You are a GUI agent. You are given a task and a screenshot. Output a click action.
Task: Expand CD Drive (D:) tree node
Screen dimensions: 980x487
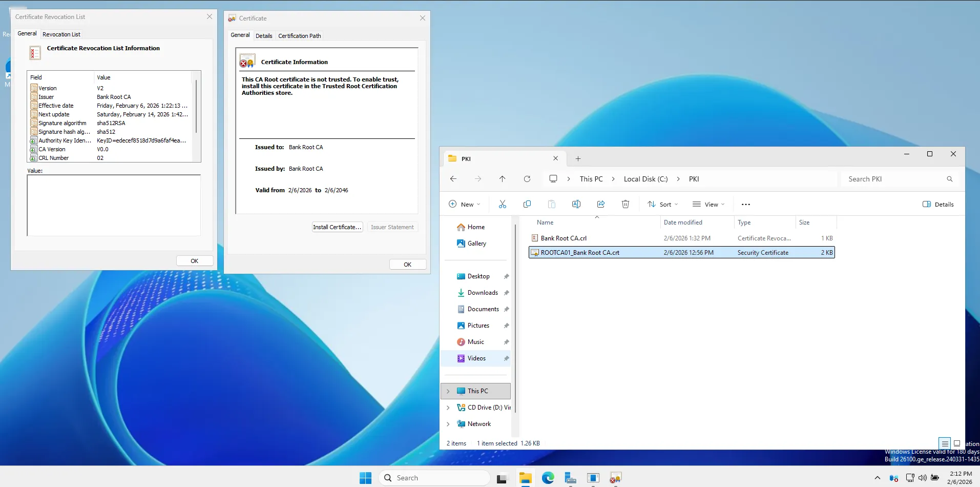click(x=448, y=408)
